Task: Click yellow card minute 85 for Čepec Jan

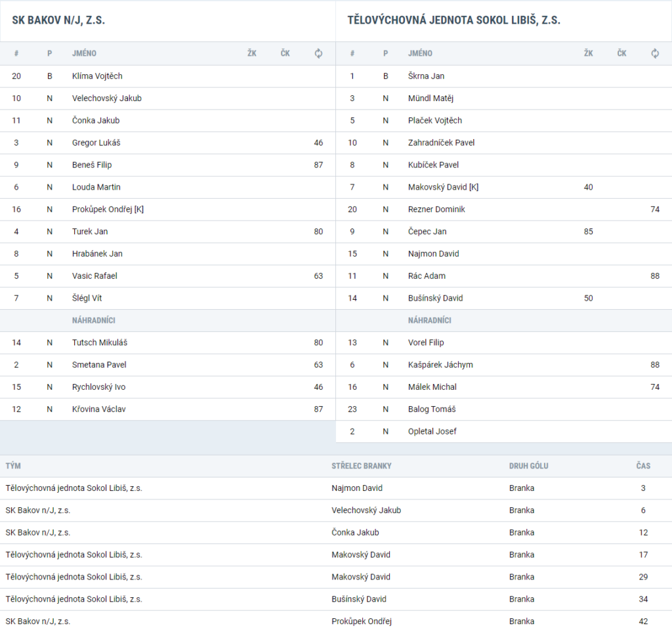Action: (589, 232)
